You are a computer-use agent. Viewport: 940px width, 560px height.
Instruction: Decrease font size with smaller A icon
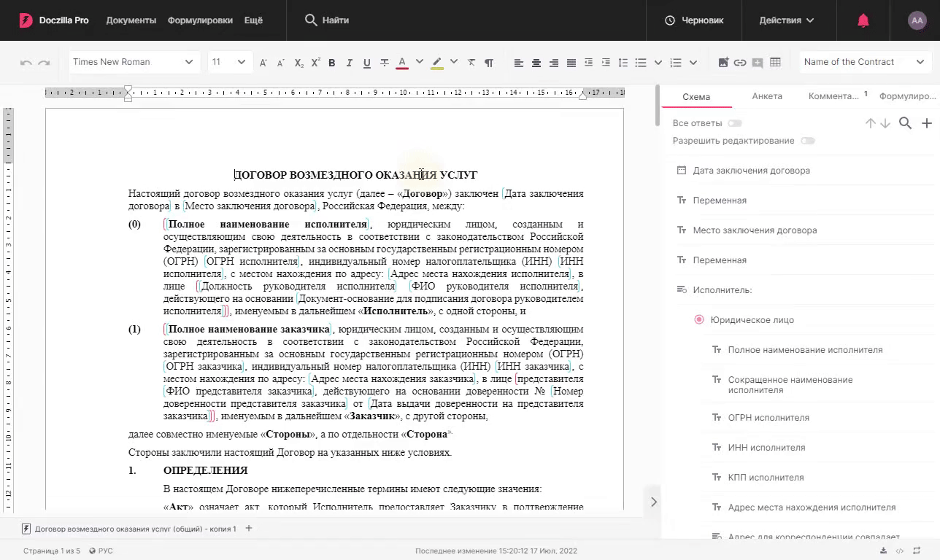click(281, 63)
